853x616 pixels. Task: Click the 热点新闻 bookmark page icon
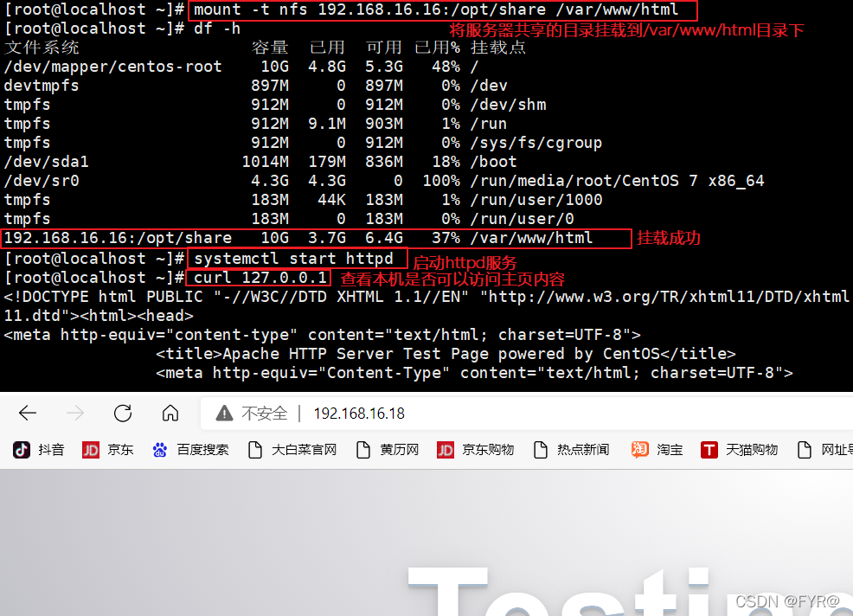540,450
